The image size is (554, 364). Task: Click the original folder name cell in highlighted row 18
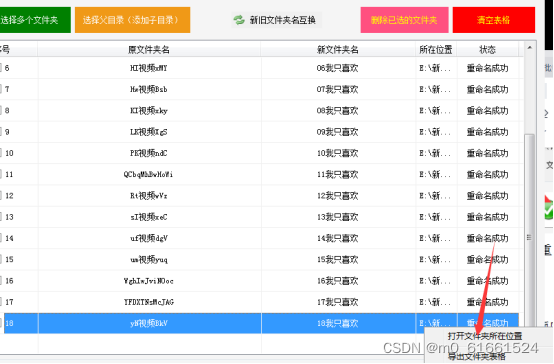[x=149, y=323]
